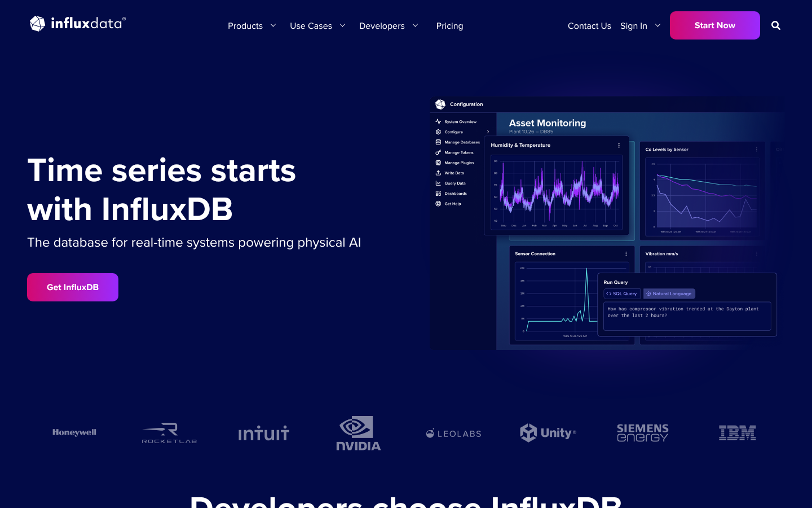812x508 pixels.
Task: Click the LeoLabs logo
Action: 453,433
